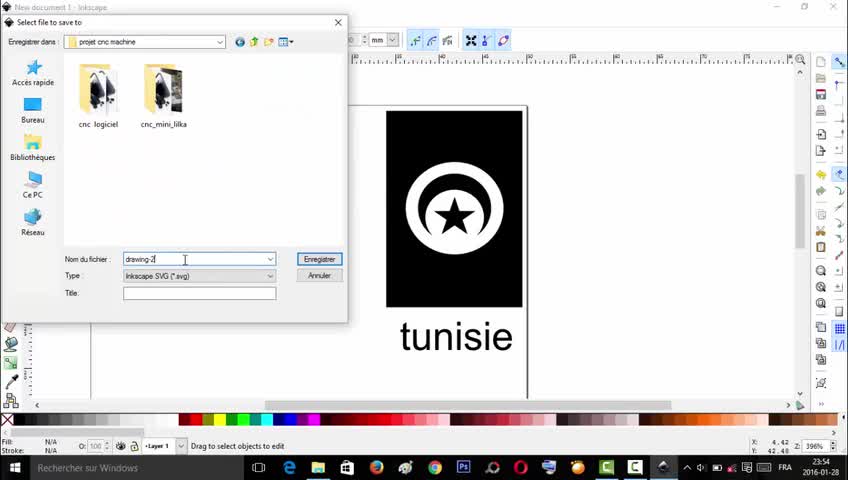The height and width of the screenshot is (480, 848).
Task: Open Réseau in dialog sidebar
Action: pos(33,223)
